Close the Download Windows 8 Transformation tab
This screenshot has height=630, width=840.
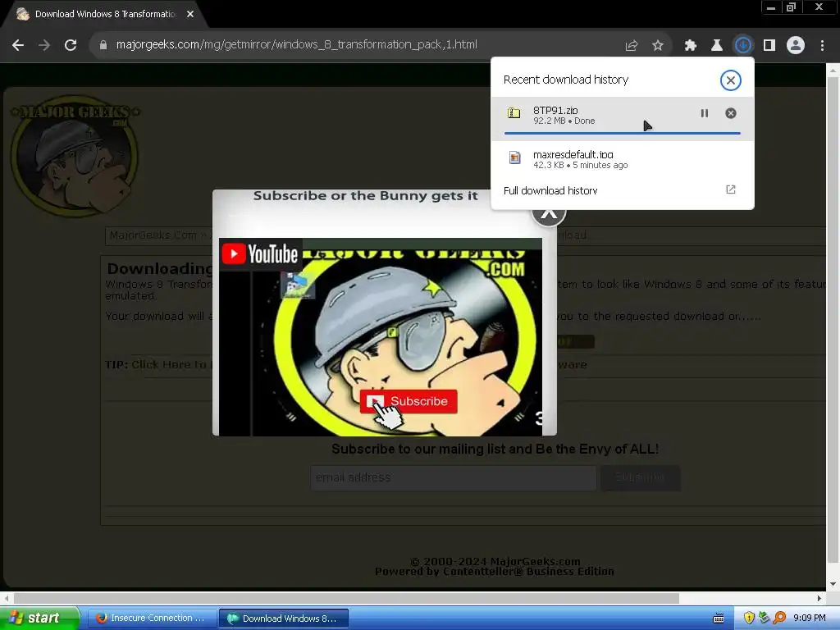coord(190,15)
